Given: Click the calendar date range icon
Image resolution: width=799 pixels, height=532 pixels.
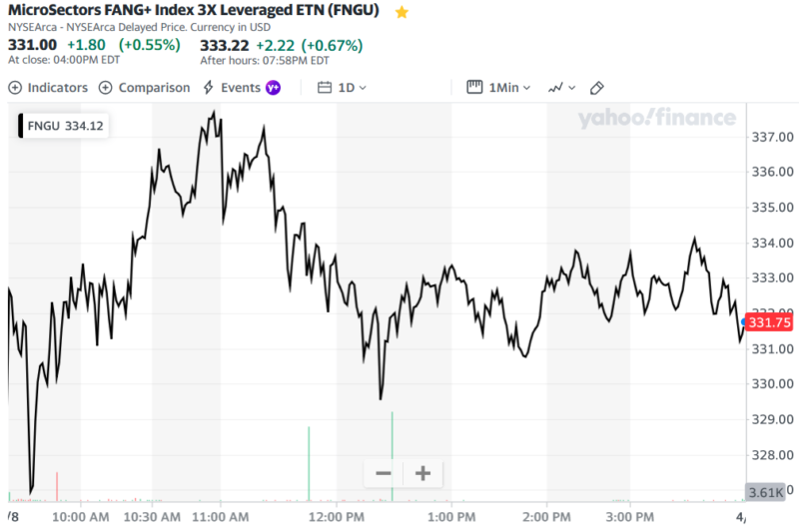Looking at the screenshot, I should click(x=324, y=88).
